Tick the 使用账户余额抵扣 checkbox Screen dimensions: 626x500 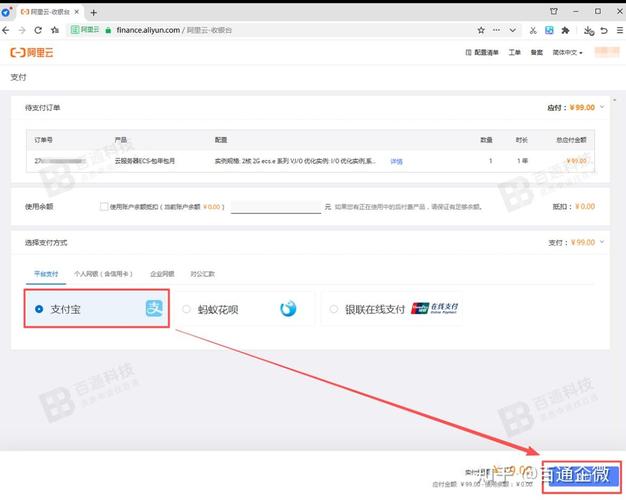104,206
